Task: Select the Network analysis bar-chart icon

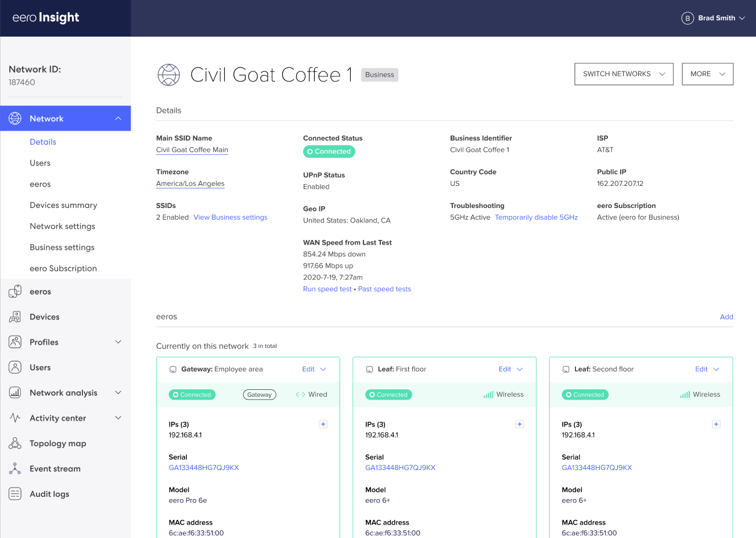Action: pos(15,392)
